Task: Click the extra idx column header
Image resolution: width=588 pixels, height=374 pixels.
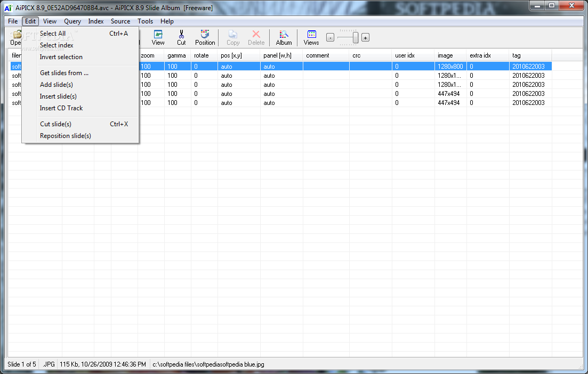Action: click(488, 55)
